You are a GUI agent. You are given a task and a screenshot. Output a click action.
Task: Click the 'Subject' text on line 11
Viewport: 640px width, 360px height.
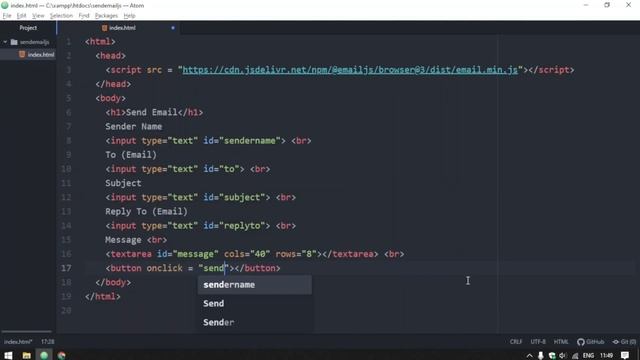coord(123,183)
